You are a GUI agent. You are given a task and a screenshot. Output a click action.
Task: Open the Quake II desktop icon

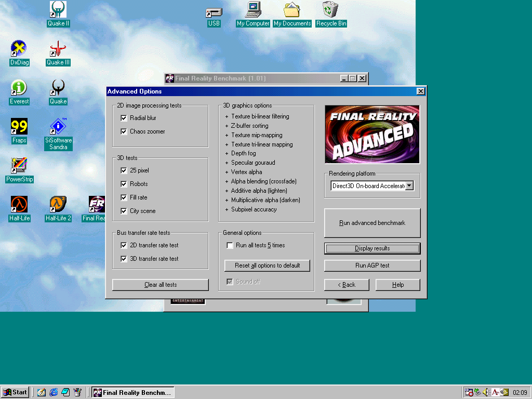tap(58, 10)
